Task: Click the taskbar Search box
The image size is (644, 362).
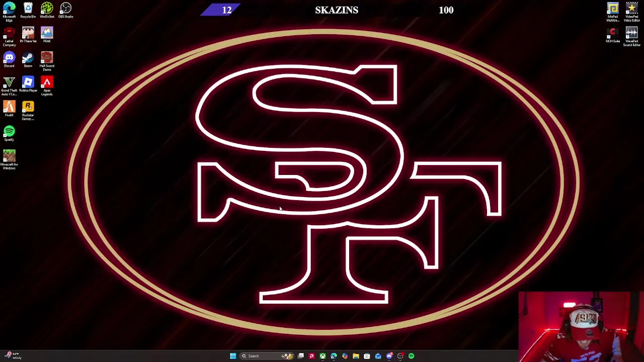Action: [x=267, y=356]
